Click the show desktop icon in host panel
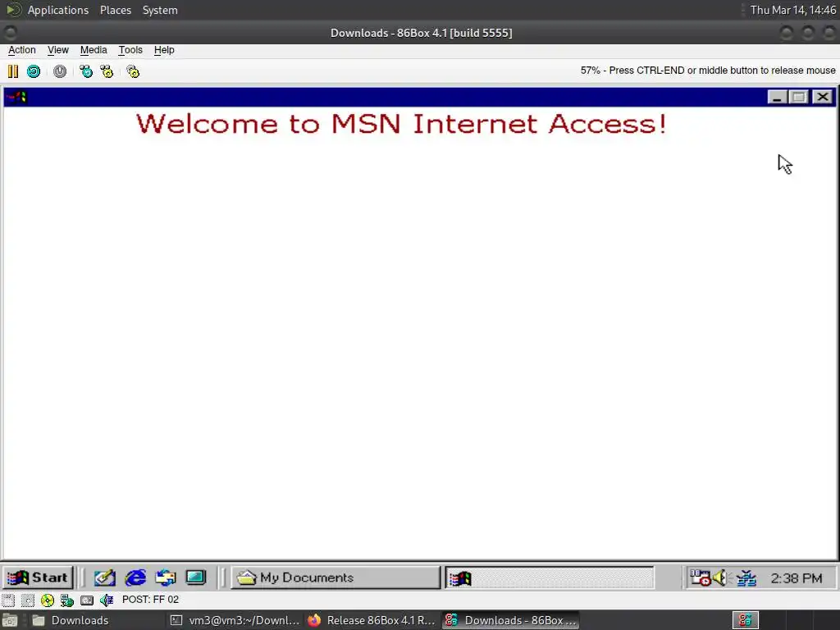 tap(10, 620)
